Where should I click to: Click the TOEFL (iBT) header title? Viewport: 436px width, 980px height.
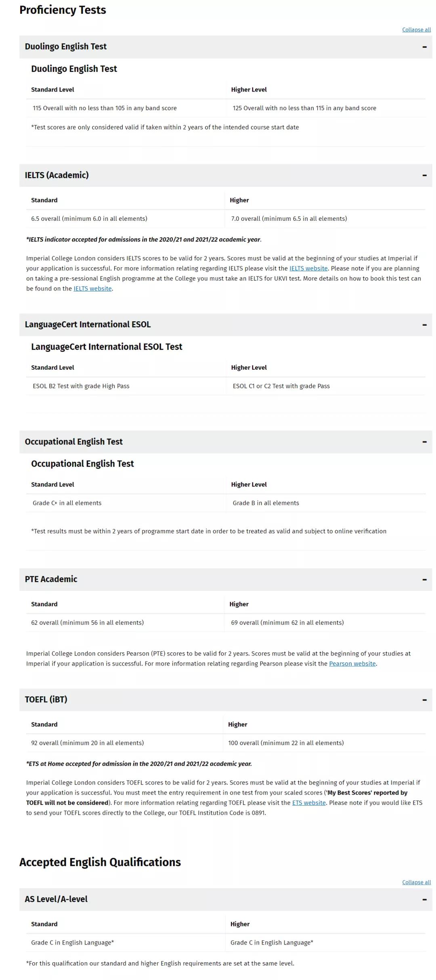click(46, 699)
